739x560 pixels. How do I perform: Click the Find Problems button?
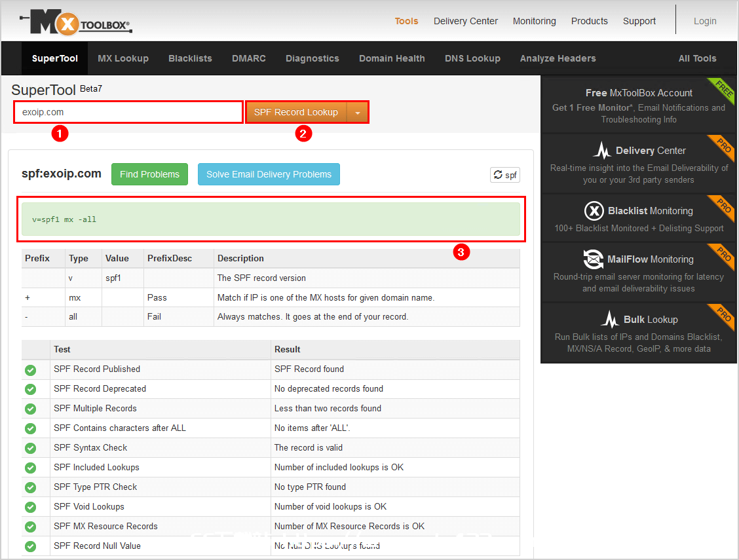tap(150, 174)
